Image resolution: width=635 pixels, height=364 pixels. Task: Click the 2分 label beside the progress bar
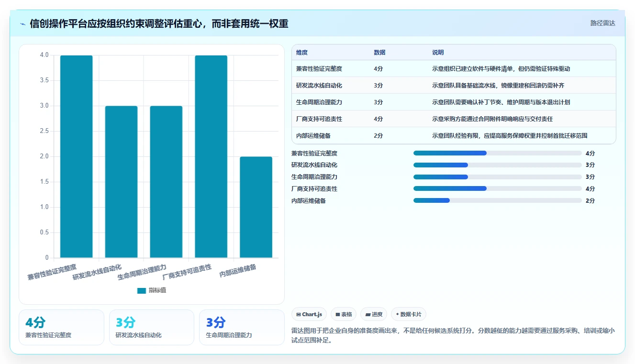590,201
